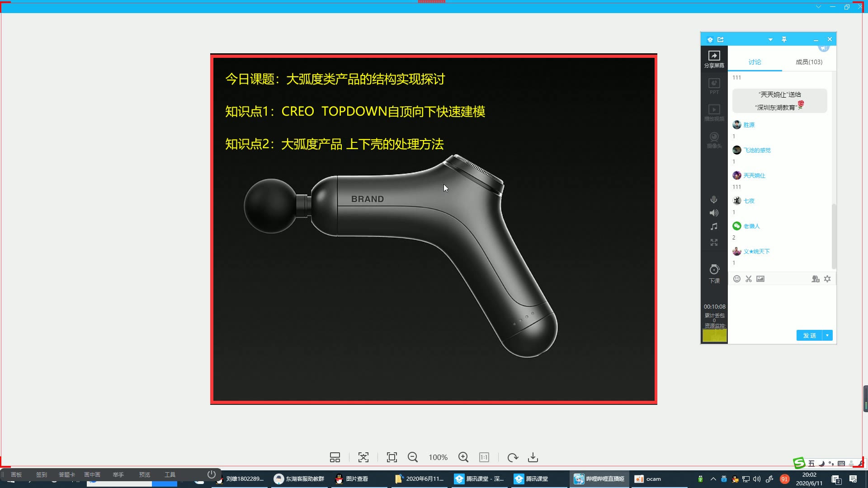This screenshot has width=868, height=488.
Task: Click the insert image icon in chat
Action: click(x=760, y=279)
